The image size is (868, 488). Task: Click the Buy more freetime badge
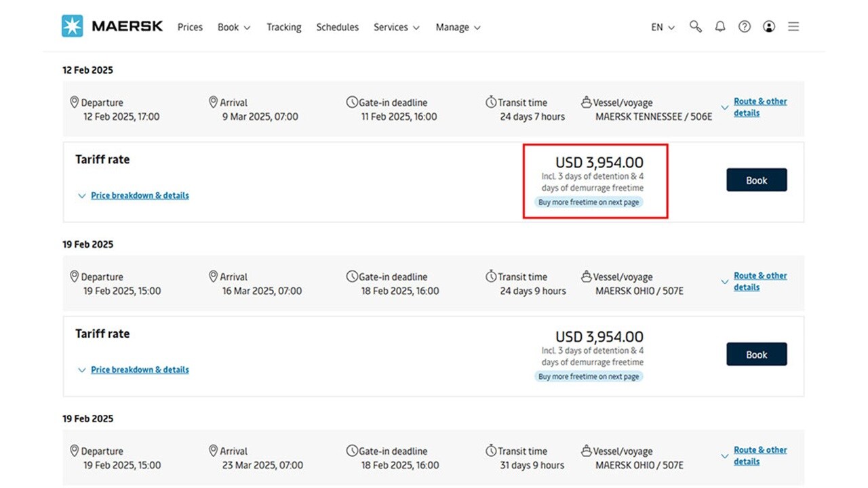[589, 202]
